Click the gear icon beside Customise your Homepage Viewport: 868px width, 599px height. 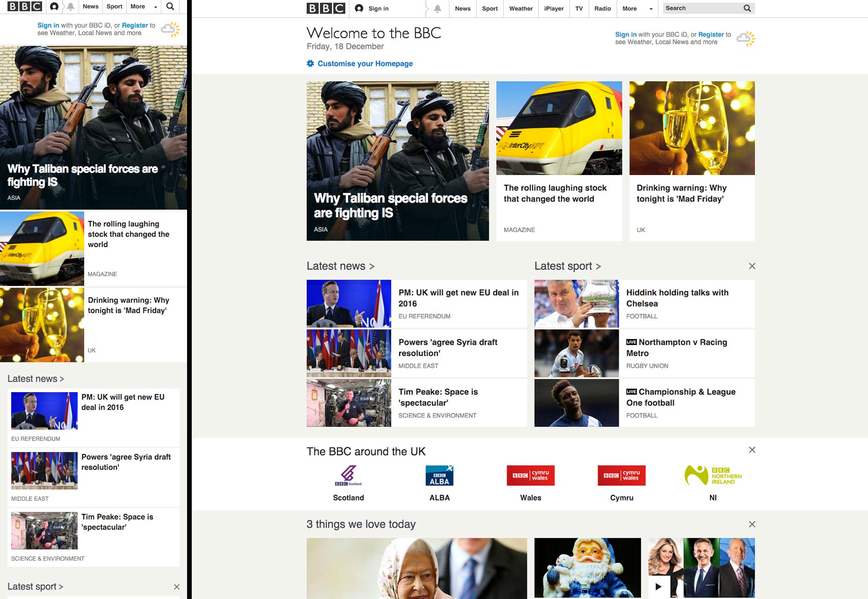[311, 63]
